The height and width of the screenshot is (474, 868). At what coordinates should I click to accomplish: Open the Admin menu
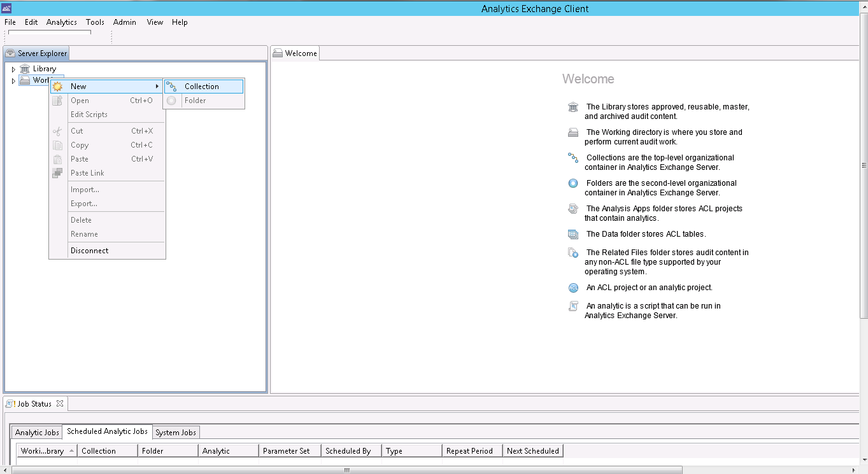coord(125,22)
